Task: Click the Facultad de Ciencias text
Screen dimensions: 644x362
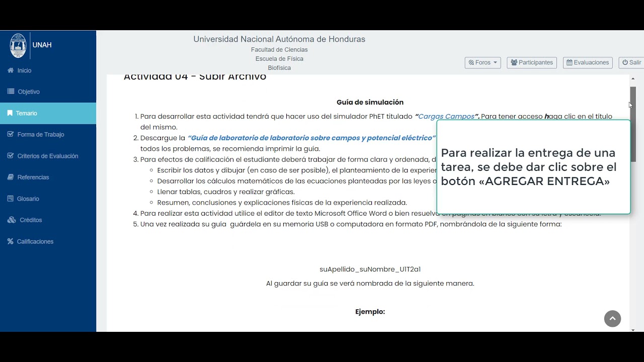Action: point(279,50)
